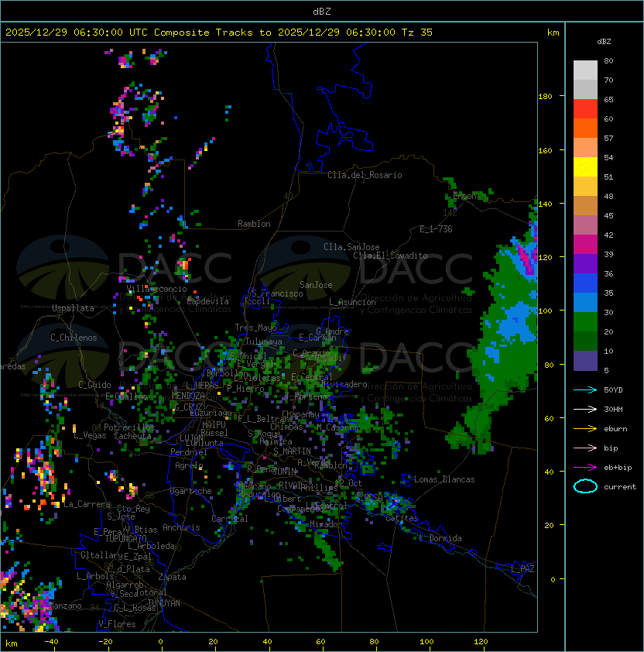Click the gold 48–51 dBZ swatch
Viewport: 644px width, 652px height.
click(x=585, y=187)
